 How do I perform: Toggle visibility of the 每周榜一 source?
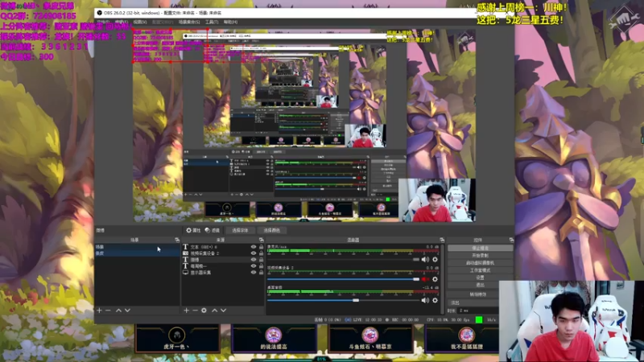tap(254, 266)
